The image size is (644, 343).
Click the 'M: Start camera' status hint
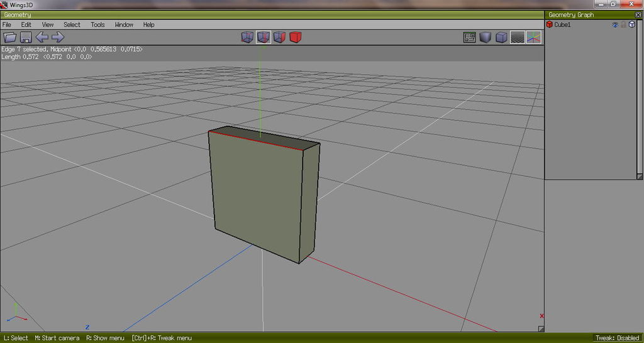57,338
